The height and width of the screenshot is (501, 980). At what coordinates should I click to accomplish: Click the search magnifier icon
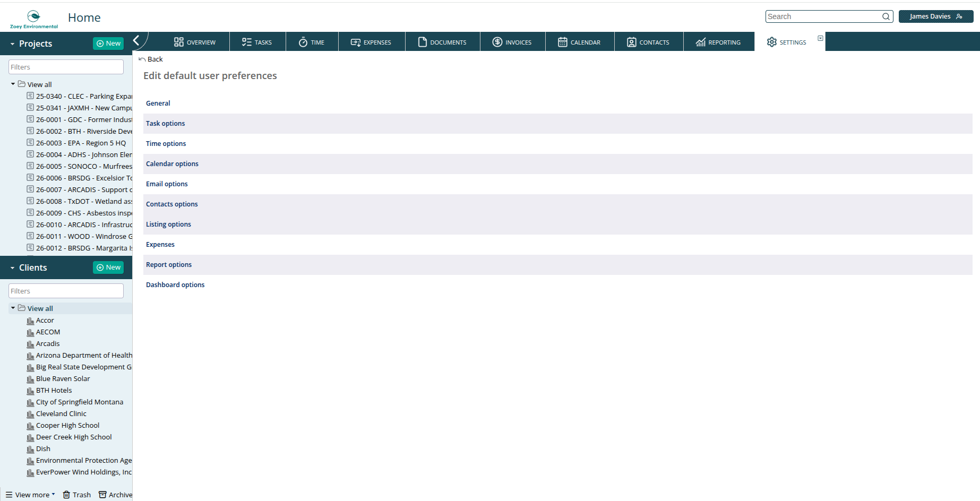(886, 16)
